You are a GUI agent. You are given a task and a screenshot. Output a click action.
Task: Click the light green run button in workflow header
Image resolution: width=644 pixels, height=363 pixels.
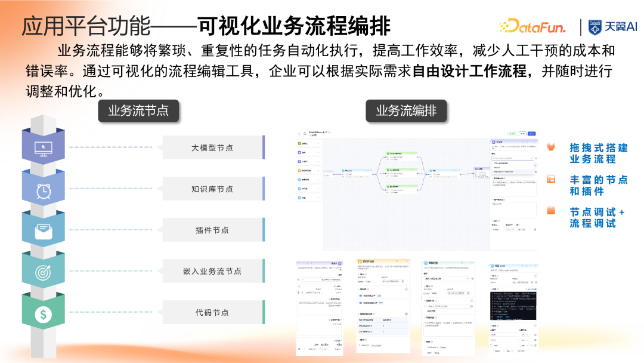click(x=512, y=134)
